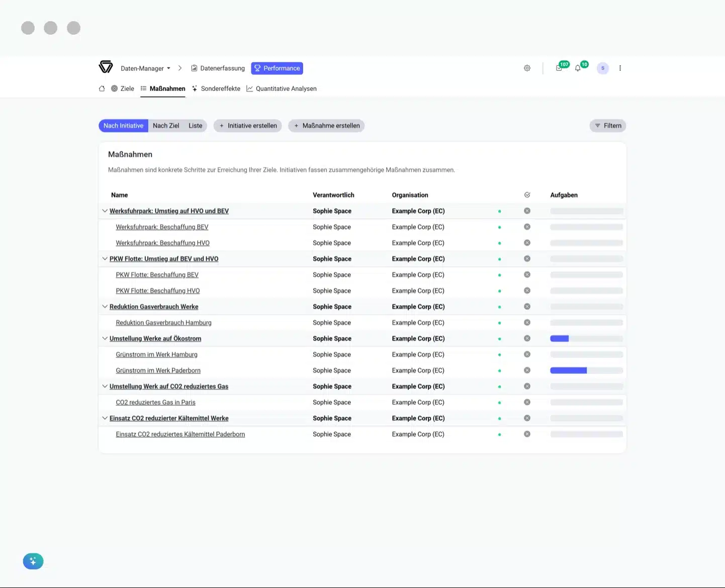Click status x icon for Einsatz CO2 reduziertes Kältemittel Paderborn
This screenshot has height=588, width=725.
click(x=527, y=434)
